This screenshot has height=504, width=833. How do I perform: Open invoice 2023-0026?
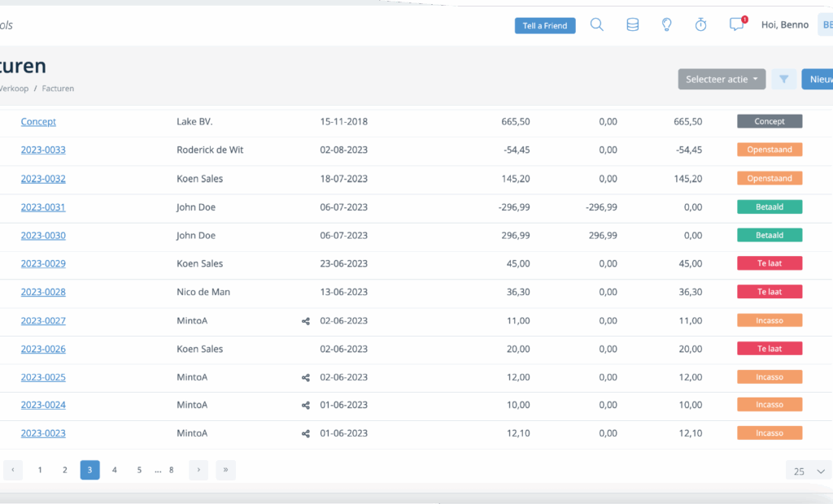(43, 349)
